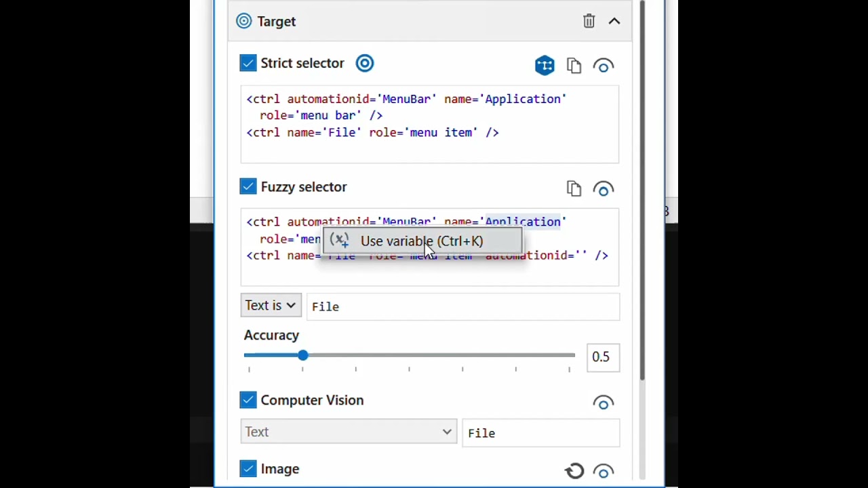This screenshot has height=488, width=868.
Task: Refresh the Image target with reload icon
Action: tap(574, 470)
